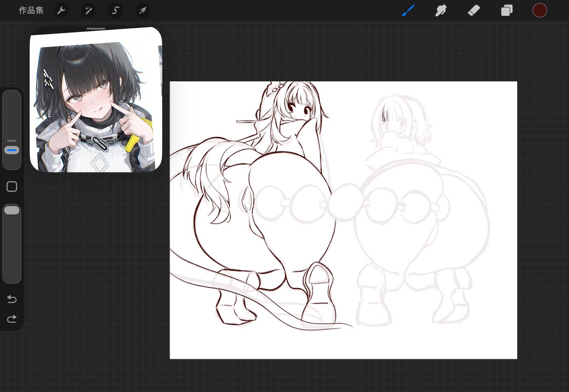
Task: Open the Adjustments magic wand menu
Action: (x=88, y=10)
